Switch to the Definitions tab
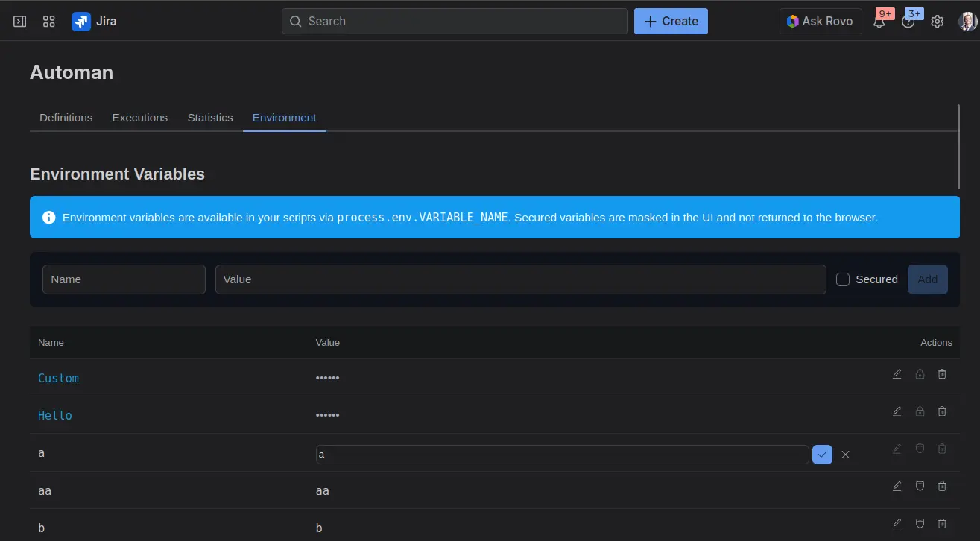The image size is (980, 541). coord(66,118)
